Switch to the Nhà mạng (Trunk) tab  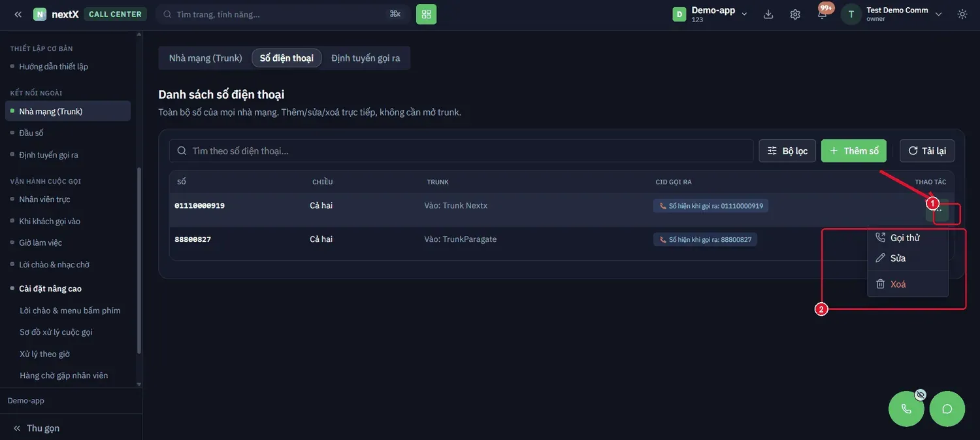(206, 58)
